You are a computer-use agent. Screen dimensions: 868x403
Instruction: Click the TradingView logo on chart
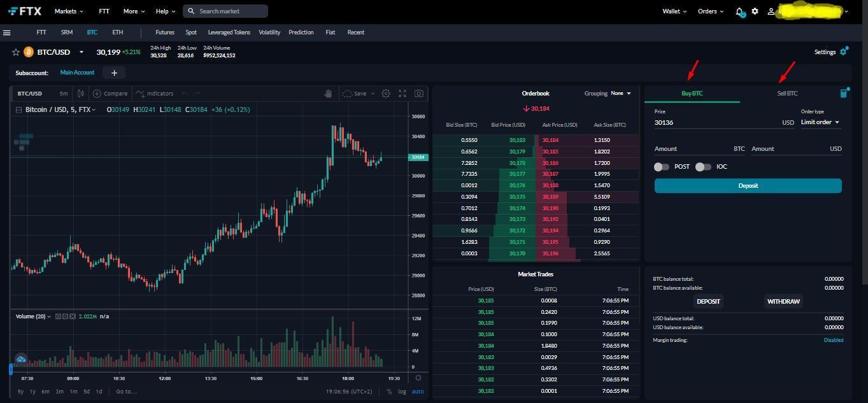21,360
